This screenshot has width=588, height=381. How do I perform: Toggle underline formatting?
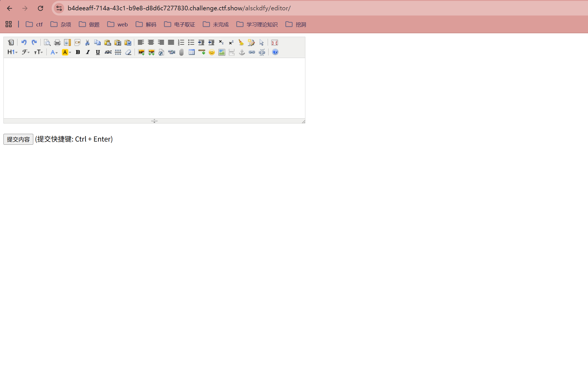tap(98, 52)
